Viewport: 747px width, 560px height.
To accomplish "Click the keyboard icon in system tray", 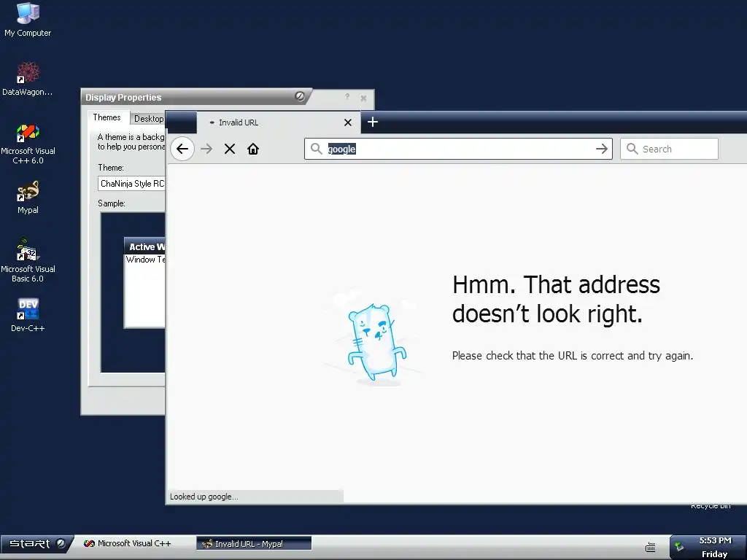I will (x=650, y=547).
